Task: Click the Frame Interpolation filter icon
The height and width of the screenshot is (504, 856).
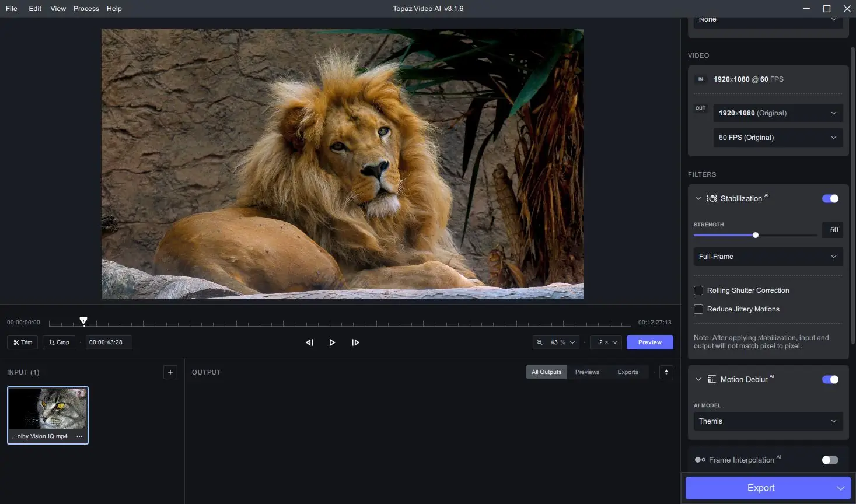Action: 700,460
